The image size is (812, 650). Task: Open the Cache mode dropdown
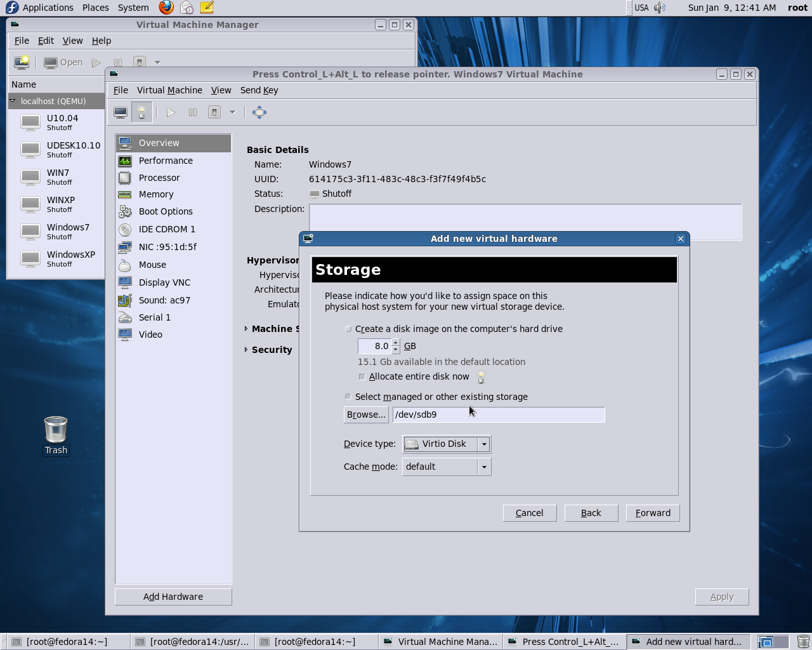pos(447,467)
